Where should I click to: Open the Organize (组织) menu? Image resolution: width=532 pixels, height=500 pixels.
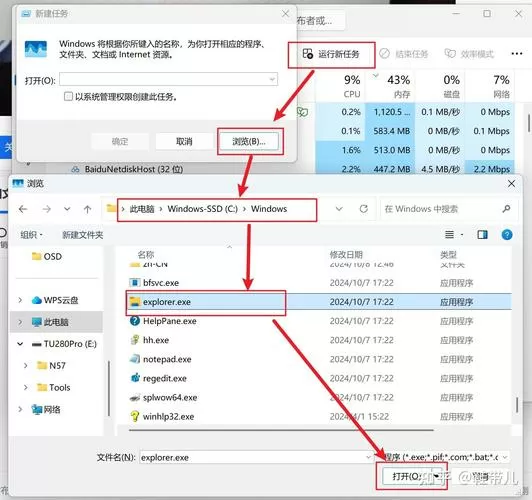(31, 235)
